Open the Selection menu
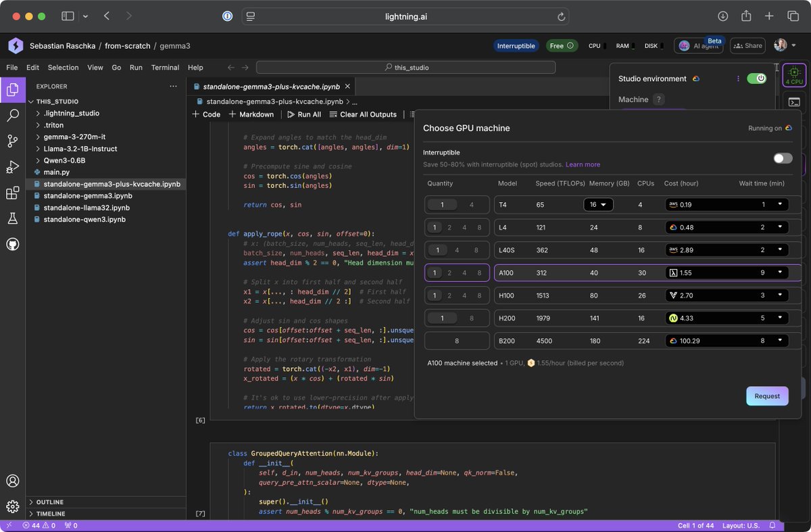The width and height of the screenshot is (811, 532). (63, 68)
